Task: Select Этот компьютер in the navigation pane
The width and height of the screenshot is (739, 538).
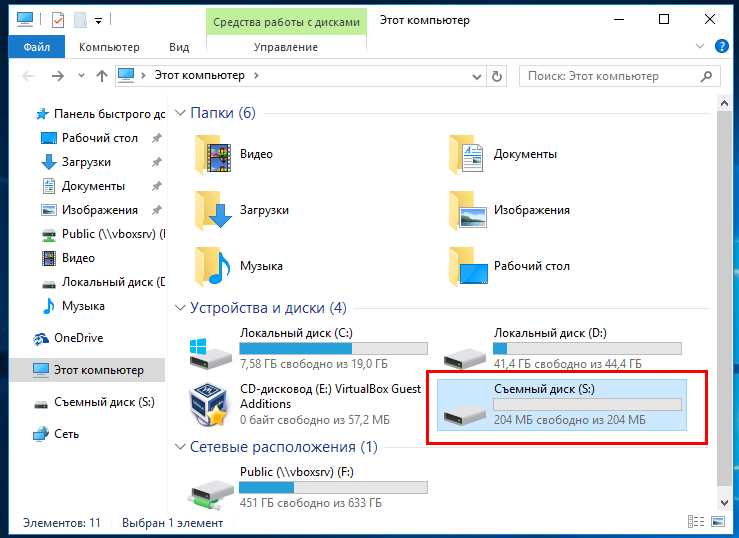Action: [x=87, y=370]
